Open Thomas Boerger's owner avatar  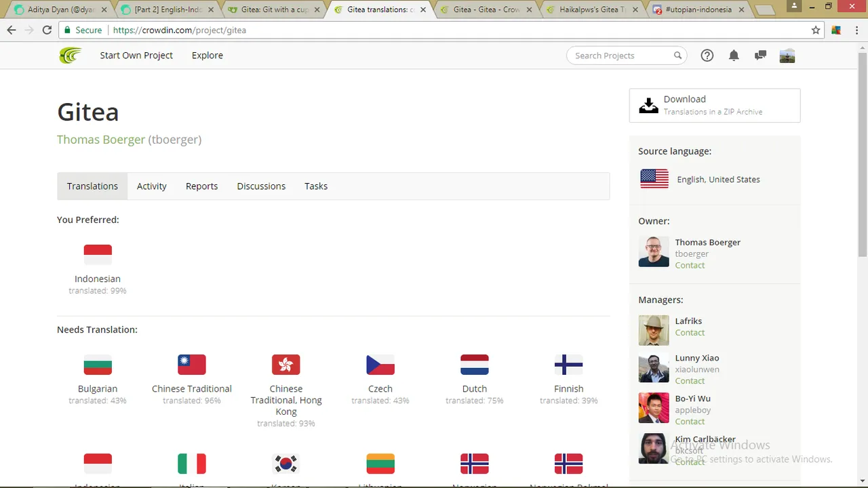tap(654, 251)
